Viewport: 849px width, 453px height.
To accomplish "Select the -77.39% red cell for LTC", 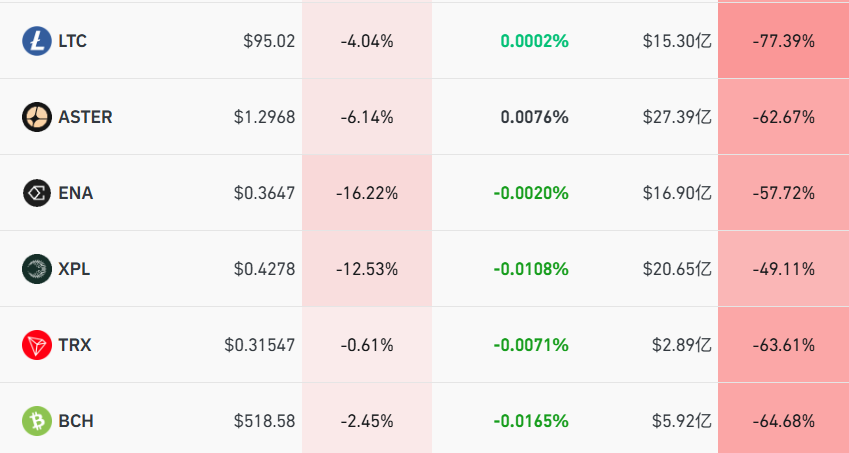I will pyautogui.click(x=783, y=41).
